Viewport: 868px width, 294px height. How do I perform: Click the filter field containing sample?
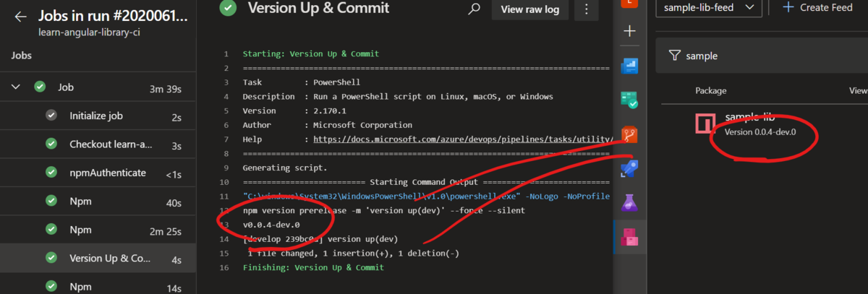coord(762,56)
